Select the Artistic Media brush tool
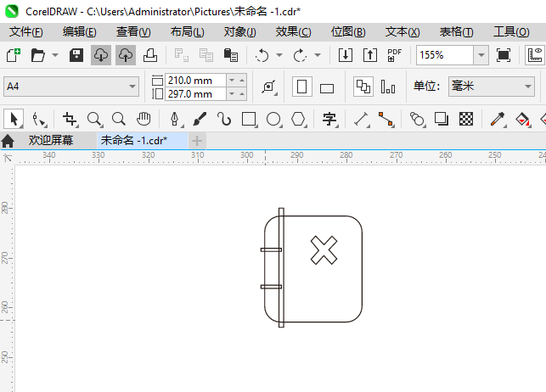546x392 pixels. (x=200, y=119)
